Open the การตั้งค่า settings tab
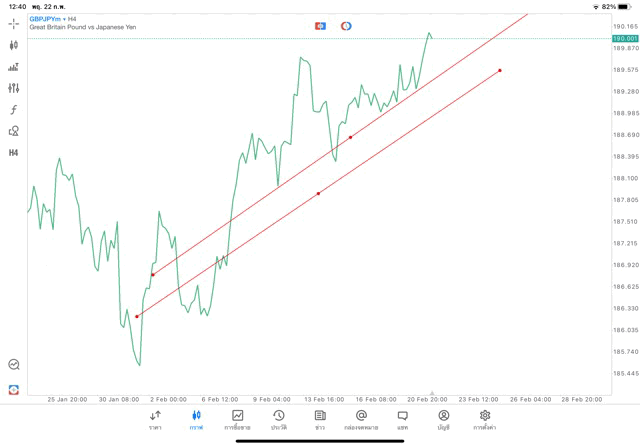This screenshot has height=447, width=640. (x=485, y=419)
